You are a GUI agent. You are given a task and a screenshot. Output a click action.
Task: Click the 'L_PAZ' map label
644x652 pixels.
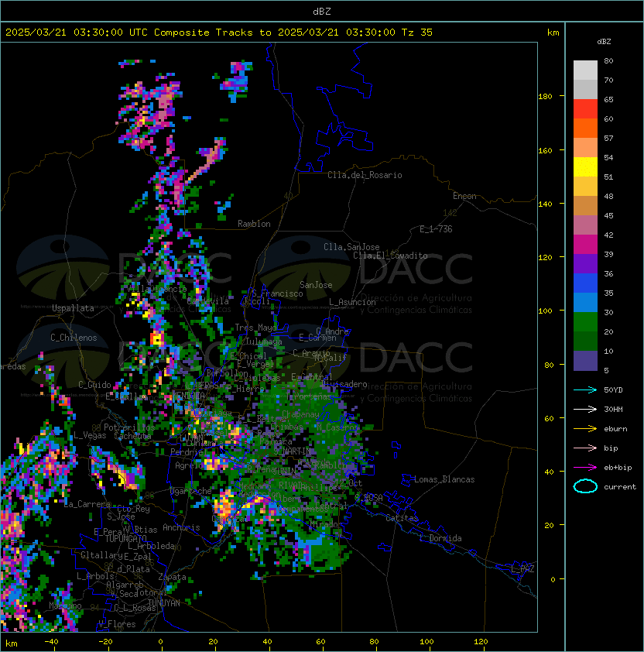click(x=522, y=569)
